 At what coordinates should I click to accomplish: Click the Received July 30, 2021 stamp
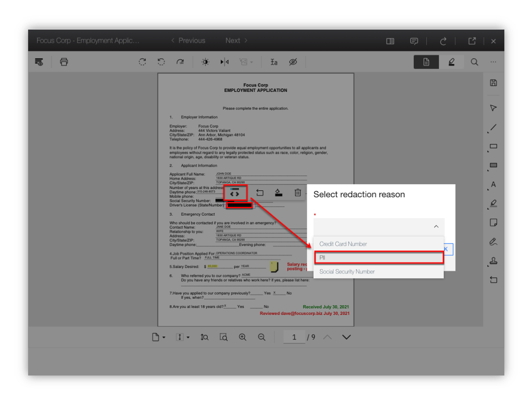[326, 307]
